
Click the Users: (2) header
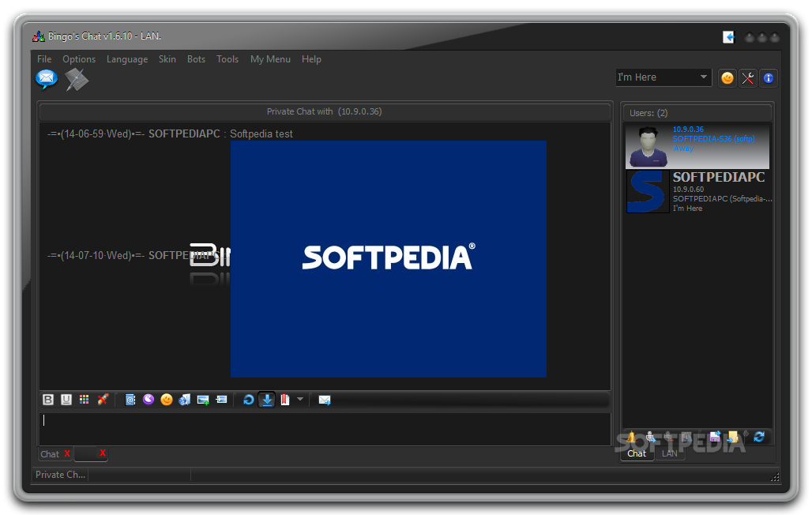(x=697, y=113)
